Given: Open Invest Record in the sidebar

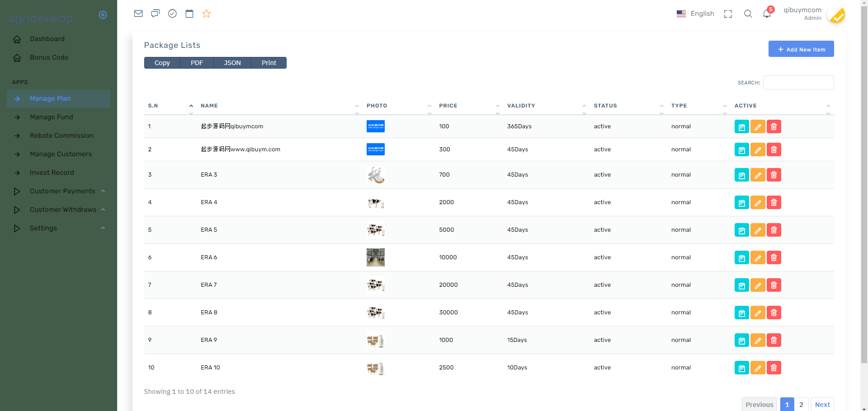Looking at the screenshot, I should (59, 173).
